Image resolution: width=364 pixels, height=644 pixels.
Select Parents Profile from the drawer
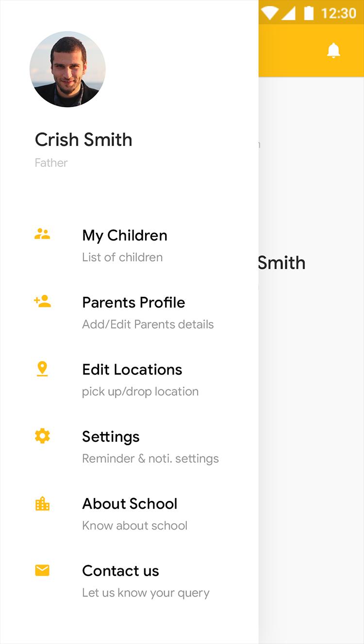[133, 303]
